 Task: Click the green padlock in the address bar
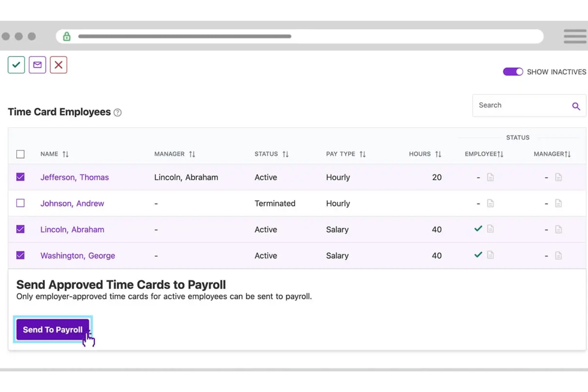point(67,36)
